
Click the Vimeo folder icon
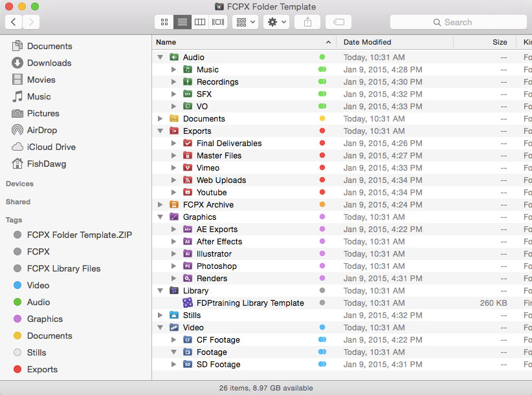coord(188,167)
